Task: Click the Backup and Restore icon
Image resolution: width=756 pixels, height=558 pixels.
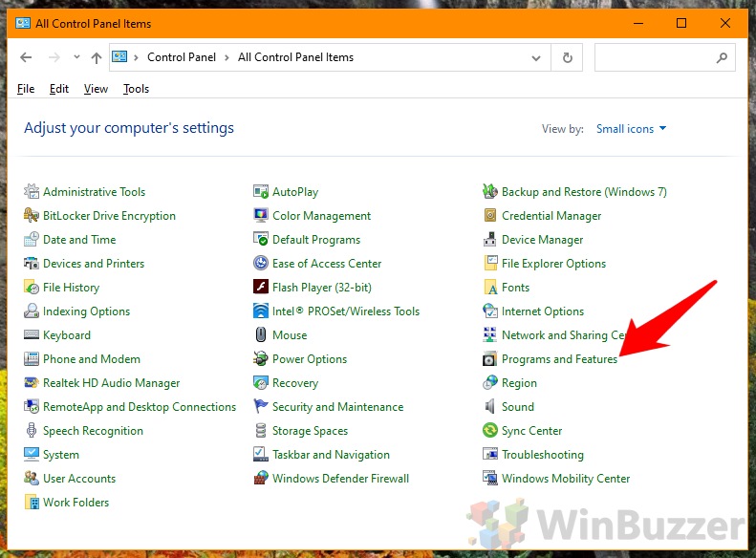Action: click(x=490, y=192)
